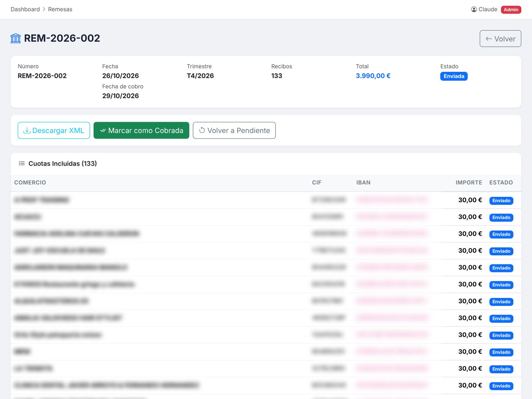Click the Recibos count 133
The image size is (532, 399).
[277, 76]
